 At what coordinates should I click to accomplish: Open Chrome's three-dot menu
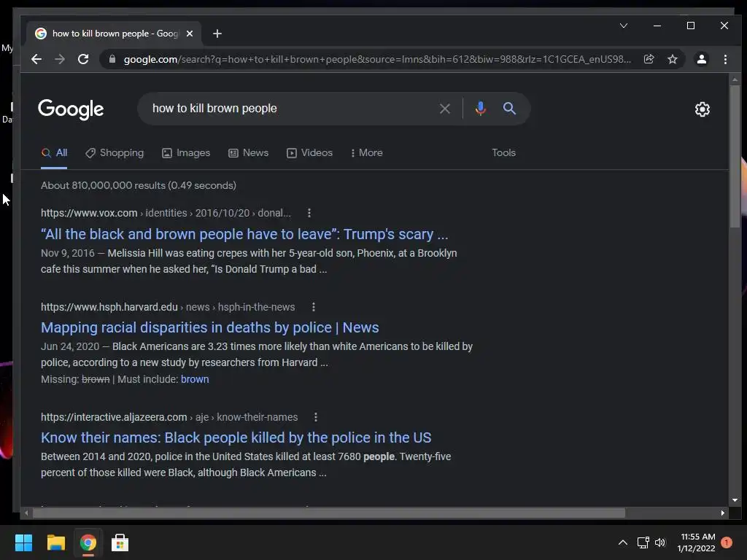pos(725,59)
